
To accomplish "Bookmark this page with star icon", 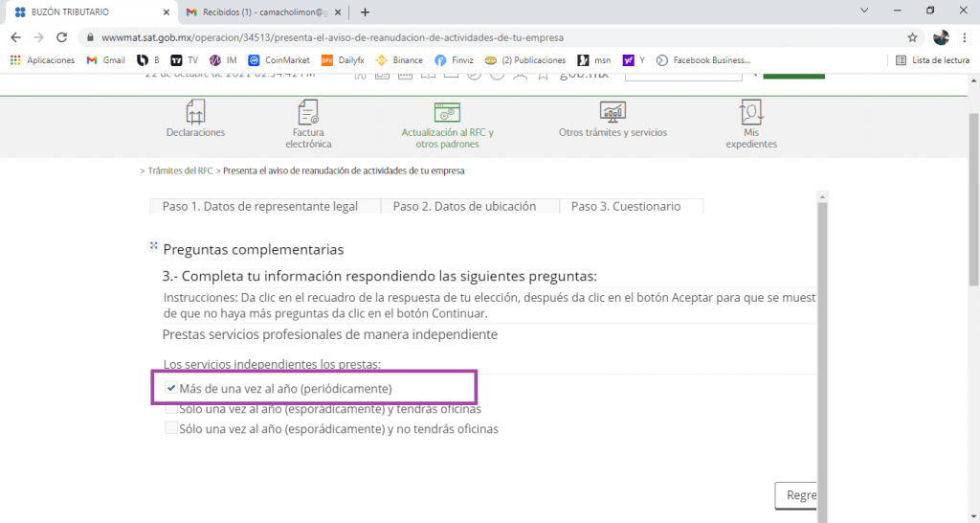I will pyautogui.click(x=912, y=37).
